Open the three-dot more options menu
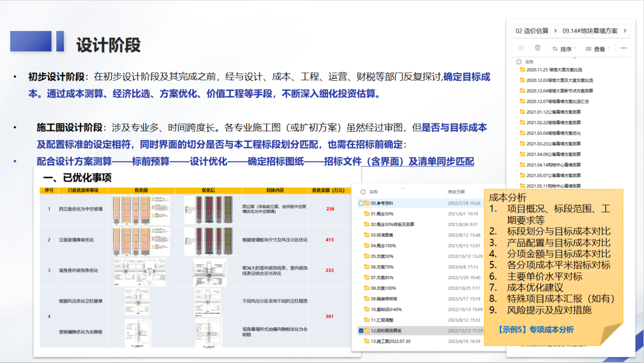The width and height of the screenshot is (644, 363). (x=624, y=48)
